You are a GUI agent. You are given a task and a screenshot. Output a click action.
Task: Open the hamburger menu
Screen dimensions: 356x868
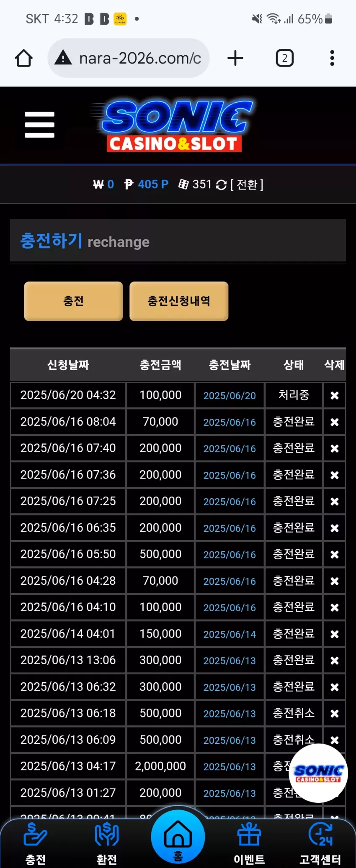coord(39,125)
